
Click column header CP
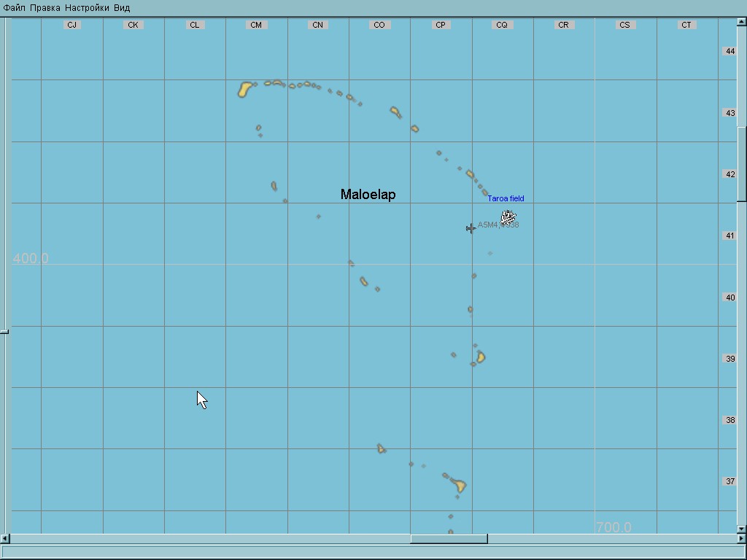[440, 25]
